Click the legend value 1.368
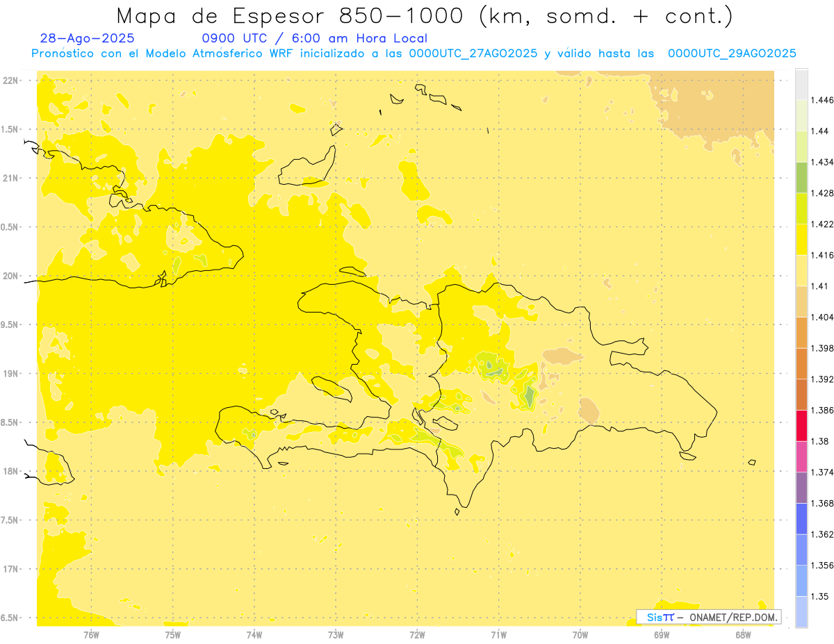 (821, 503)
